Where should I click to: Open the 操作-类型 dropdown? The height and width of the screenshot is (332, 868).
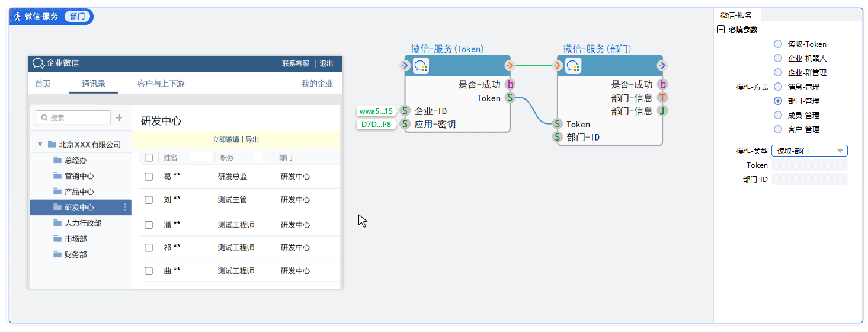tap(809, 151)
